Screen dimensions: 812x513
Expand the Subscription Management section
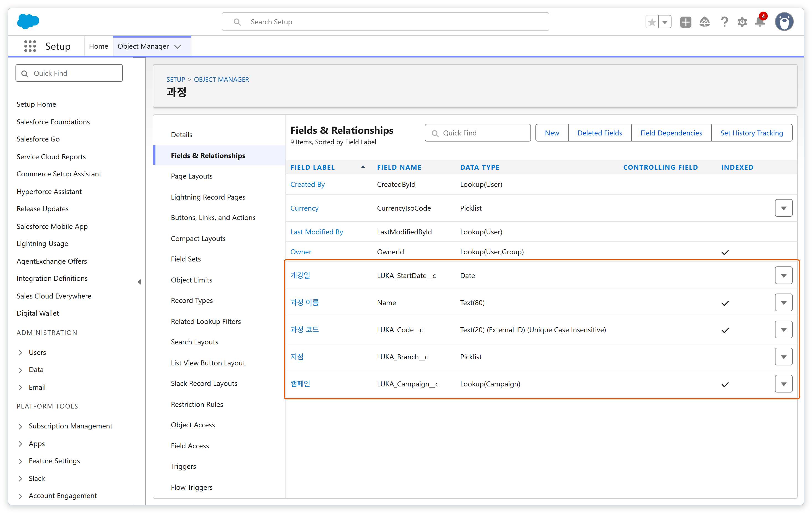tap(20, 426)
